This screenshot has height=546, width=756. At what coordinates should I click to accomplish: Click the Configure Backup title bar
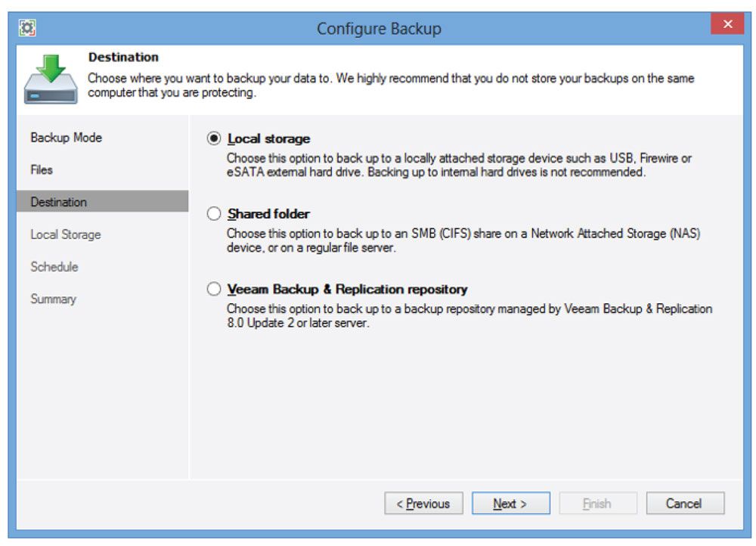tap(378, 29)
